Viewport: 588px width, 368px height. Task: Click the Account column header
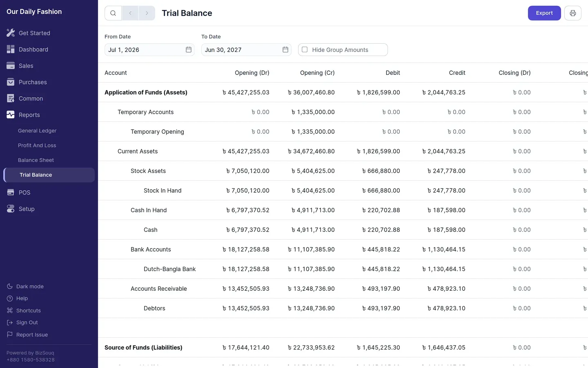[116, 73]
